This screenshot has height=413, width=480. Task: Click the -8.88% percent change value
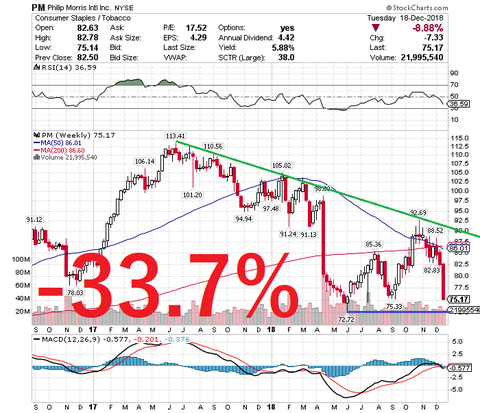point(428,28)
